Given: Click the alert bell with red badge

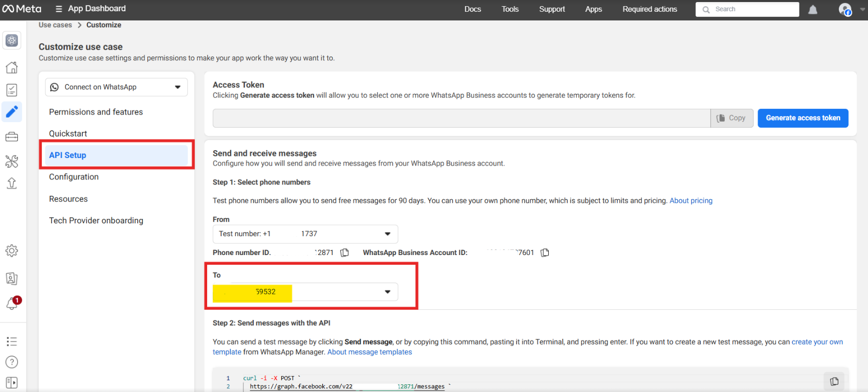Looking at the screenshot, I should [13, 303].
